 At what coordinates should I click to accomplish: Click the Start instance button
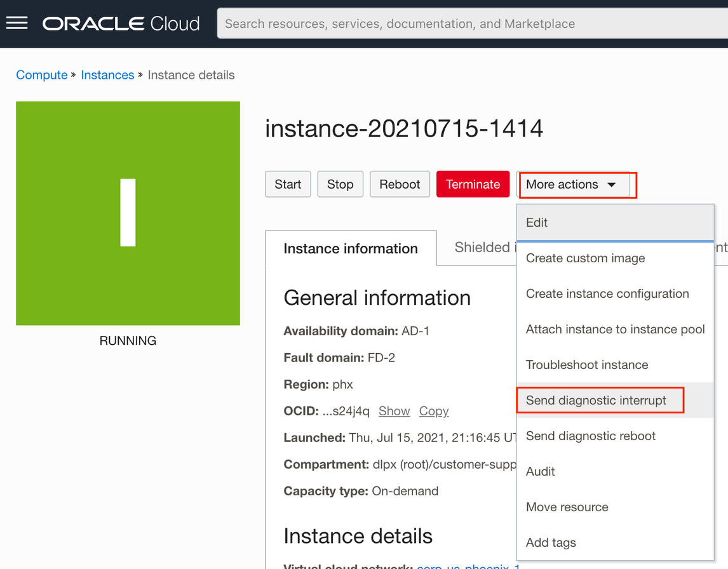(x=288, y=184)
